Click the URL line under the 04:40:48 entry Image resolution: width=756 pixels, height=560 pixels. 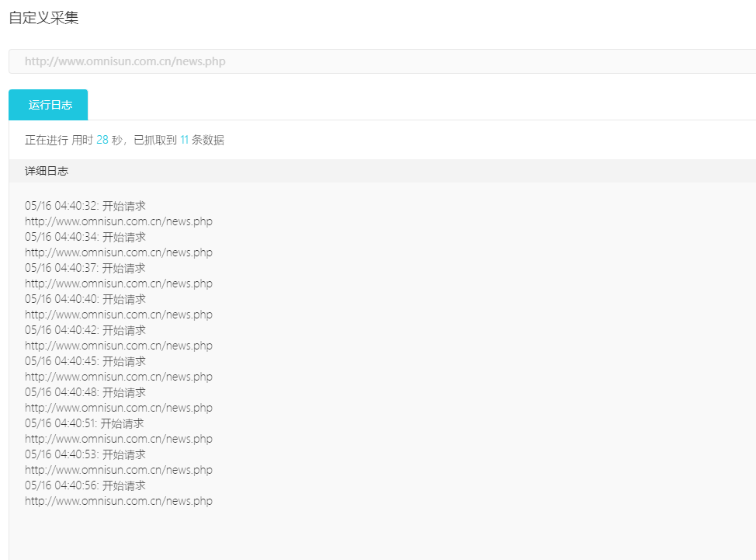[x=119, y=408]
